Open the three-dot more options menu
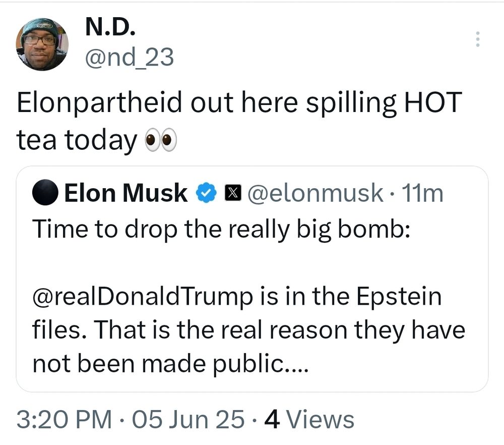 click(x=478, y=39)
